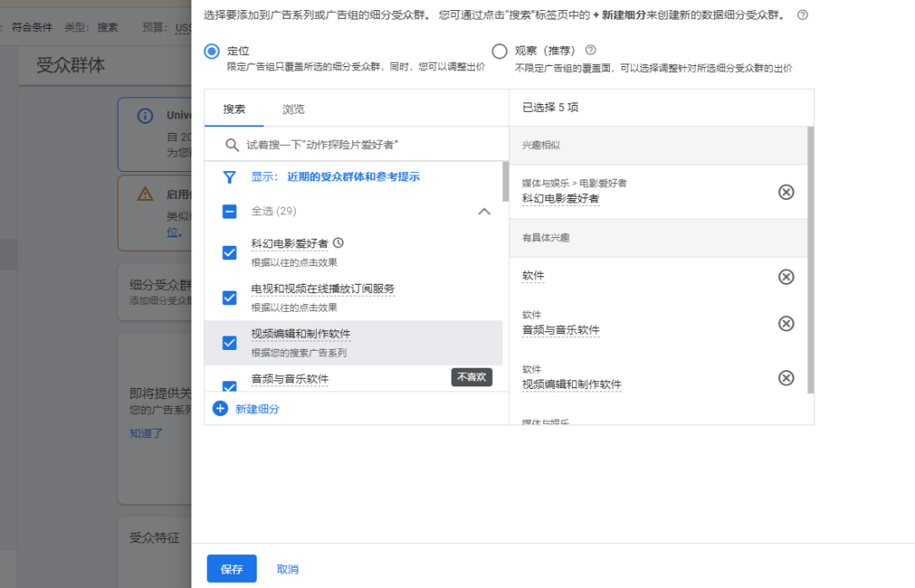Select the 定位 radio button
Viewport: 915px width, 588px height.
[212, 52]
